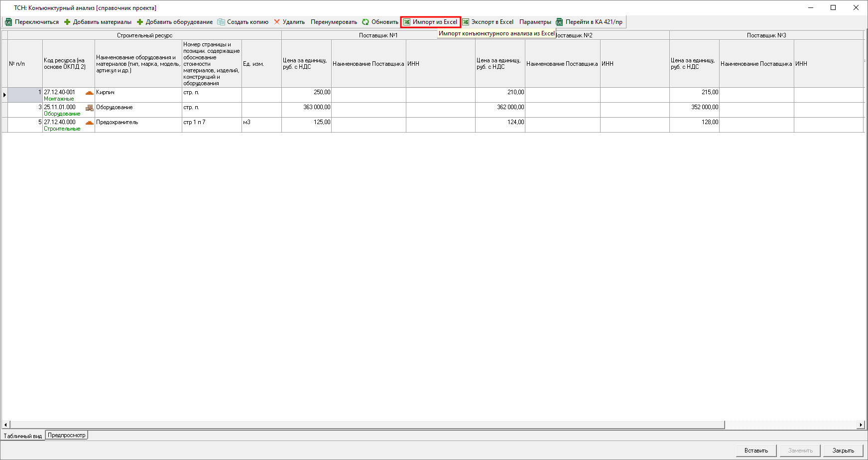Open Параметры settings
Screen dimensions: 868x460
535,22
